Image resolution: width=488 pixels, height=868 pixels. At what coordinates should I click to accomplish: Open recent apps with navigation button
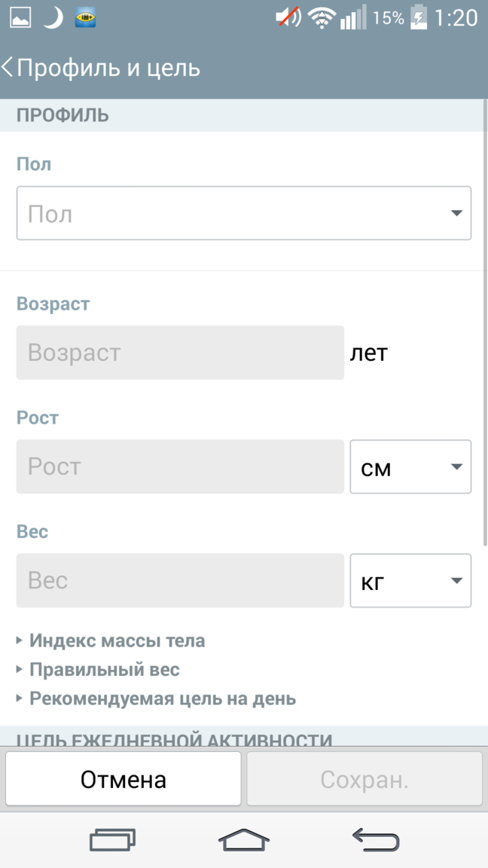click(113, 840)
